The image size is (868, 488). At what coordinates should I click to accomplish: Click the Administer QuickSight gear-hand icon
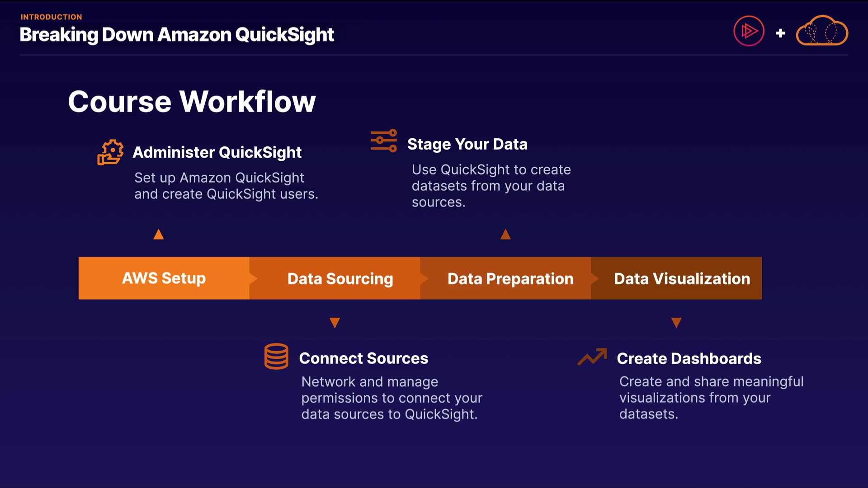(110, 152)
